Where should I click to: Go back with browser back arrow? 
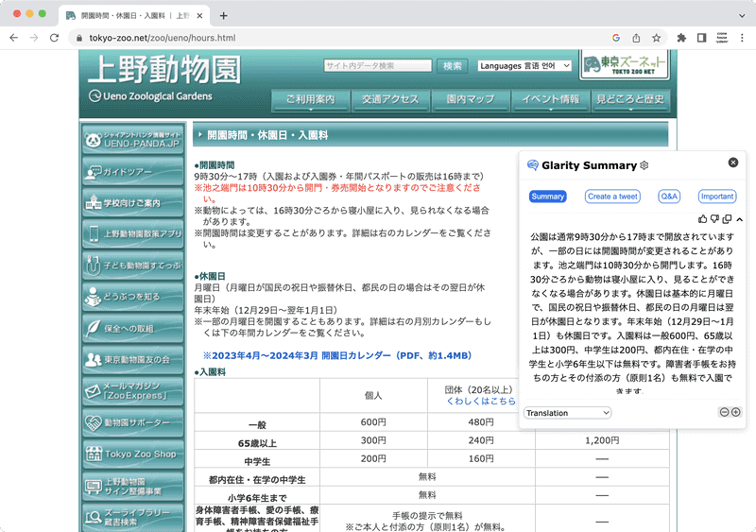(x=13, y=38)
